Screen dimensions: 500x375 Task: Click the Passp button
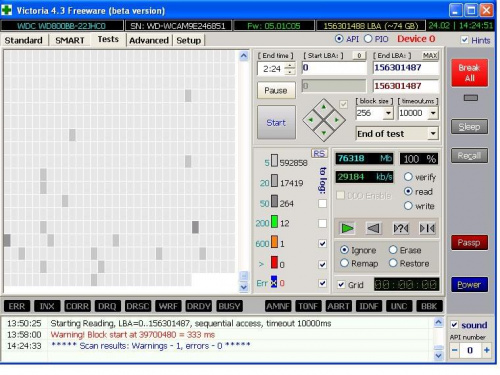click(469, 242)
